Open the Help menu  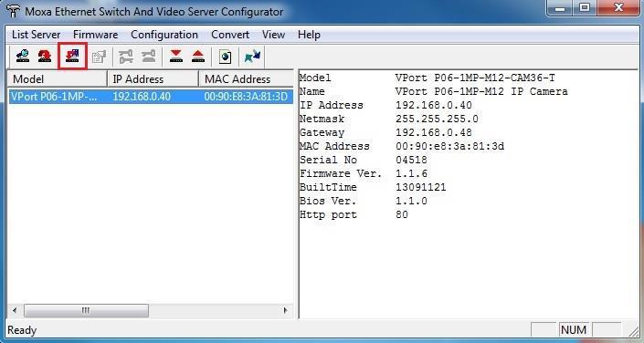pos(309,35)
